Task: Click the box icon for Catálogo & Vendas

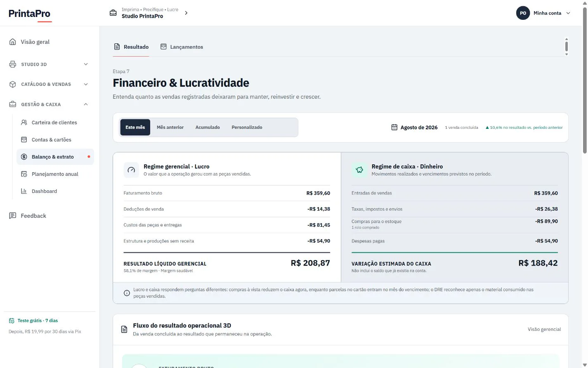Action: (13, 84)
